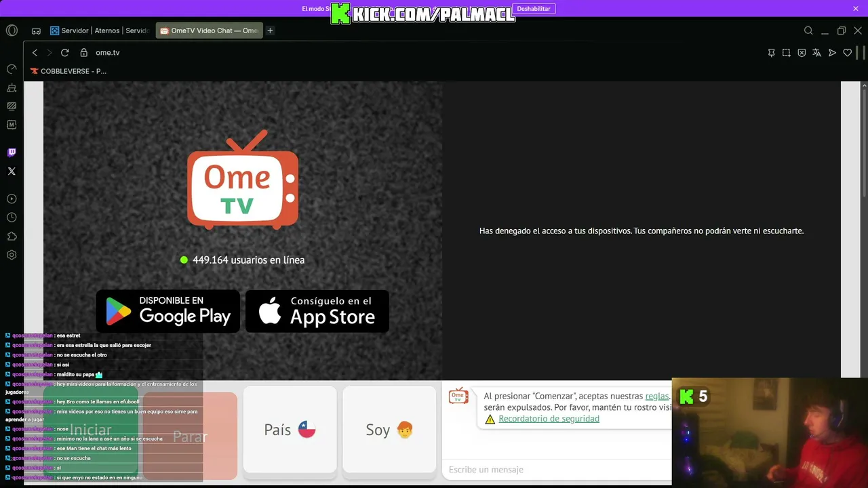Click Deshabilitar in the purple banner

coord(534,9)
